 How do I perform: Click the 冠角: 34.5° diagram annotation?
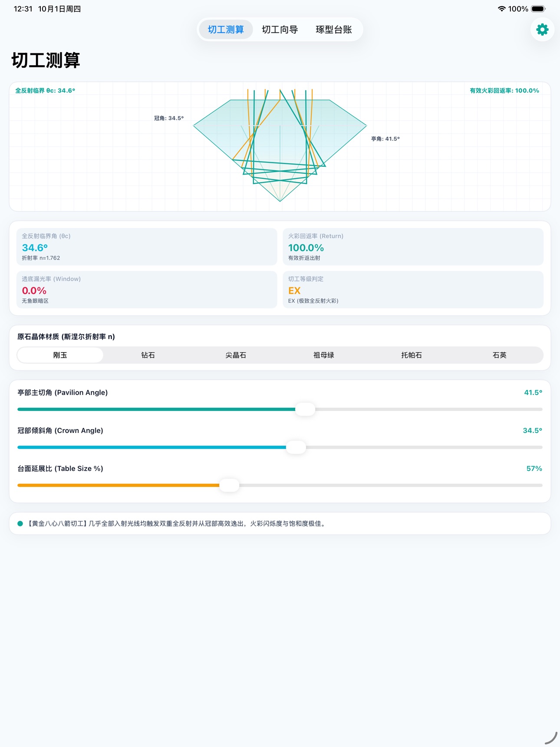click(169, 118)
